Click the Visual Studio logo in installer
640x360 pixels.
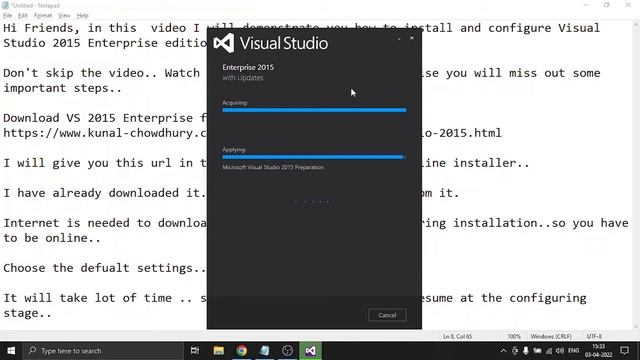[x=224, y=43]
